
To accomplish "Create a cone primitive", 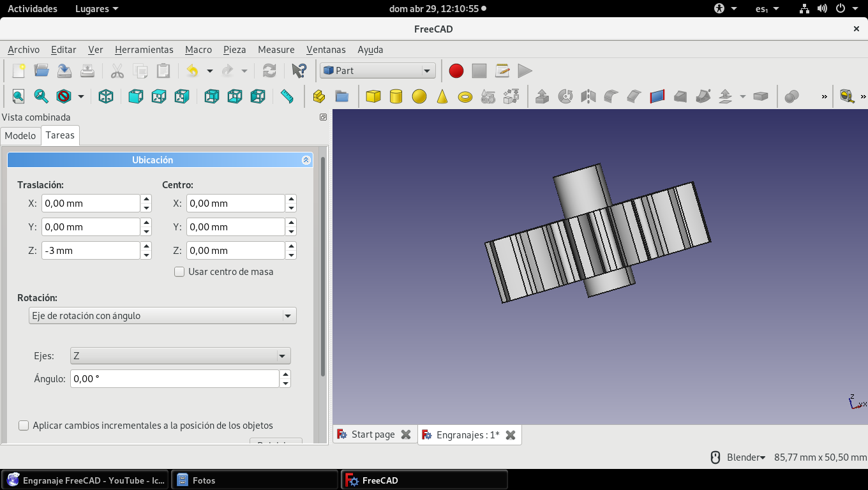I will point(442,96).
